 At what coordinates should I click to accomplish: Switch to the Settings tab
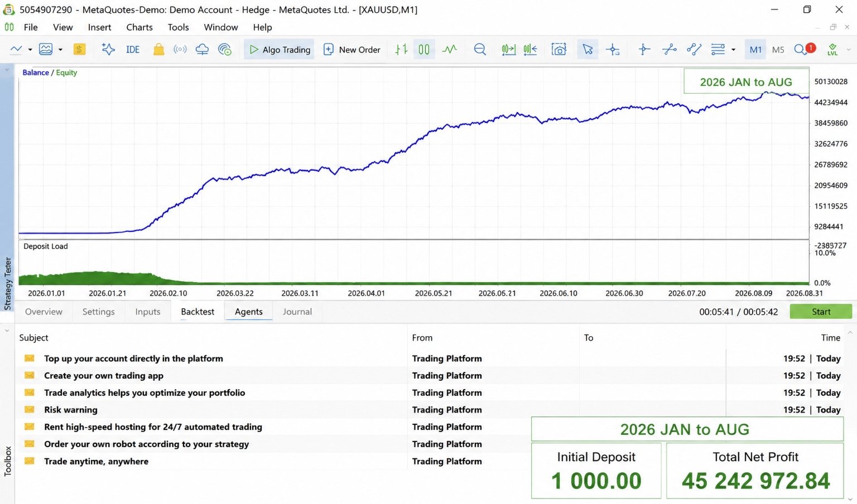point(98,312)
